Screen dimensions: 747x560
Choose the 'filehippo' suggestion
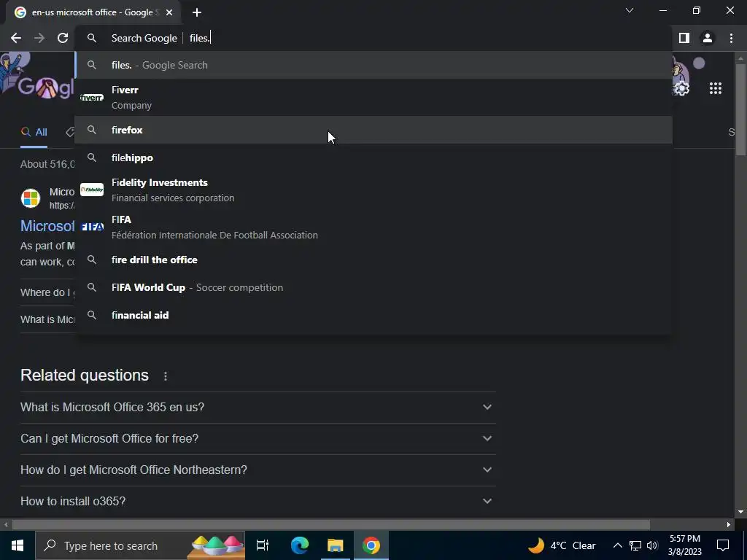374,157
